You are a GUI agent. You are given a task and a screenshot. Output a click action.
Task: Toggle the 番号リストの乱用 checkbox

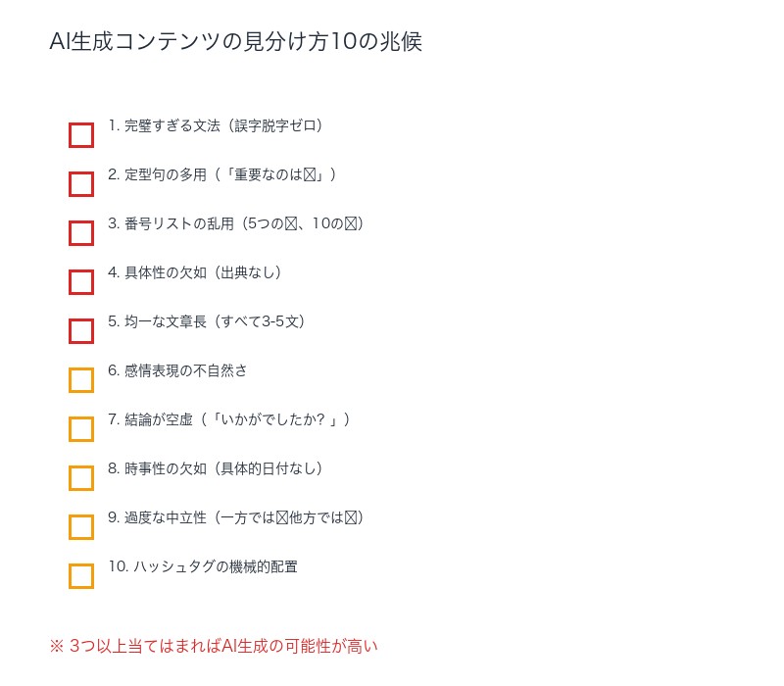point(81,233)
